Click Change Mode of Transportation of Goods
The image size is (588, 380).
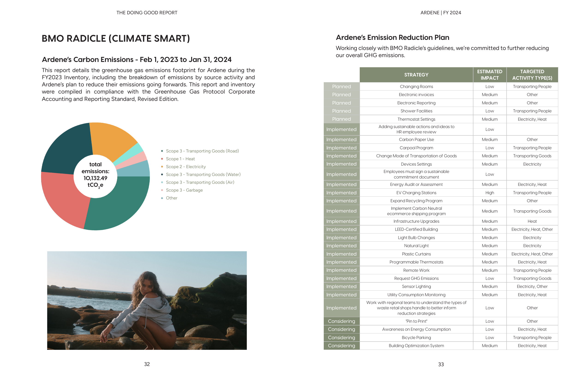416,156
